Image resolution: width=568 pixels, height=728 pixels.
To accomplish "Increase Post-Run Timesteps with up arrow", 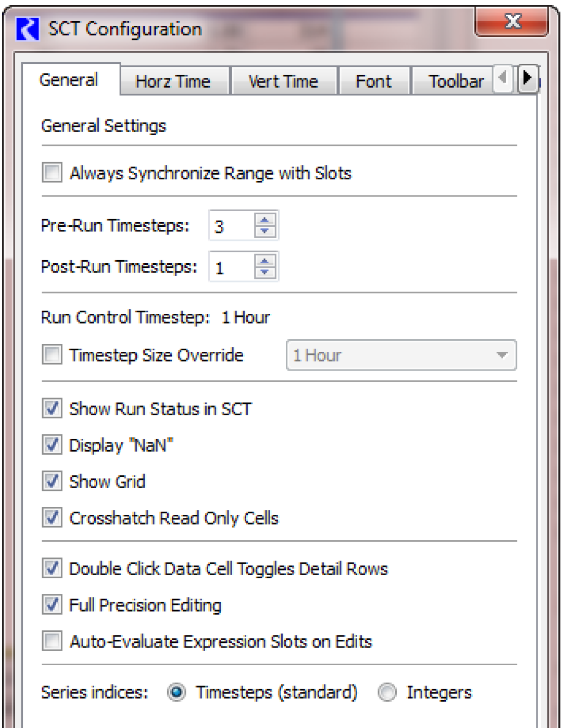I will pos(264,261).
